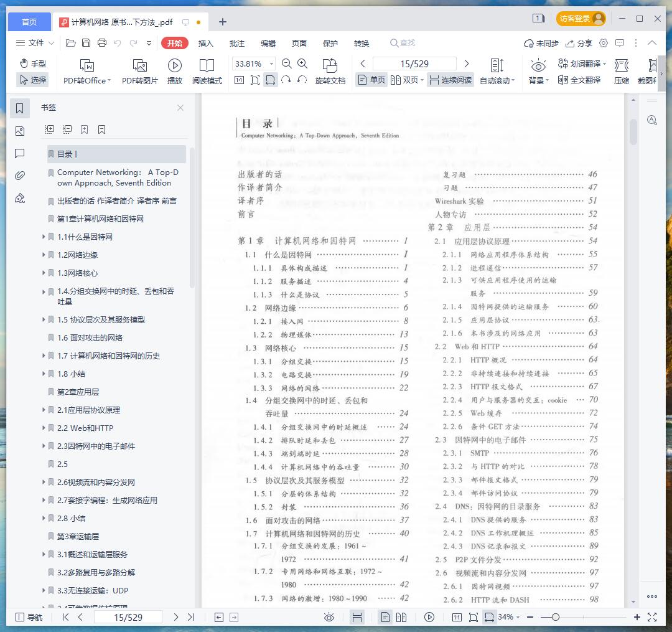Open the compress PDF tool
Screen dimensions: 672x632
622,72
